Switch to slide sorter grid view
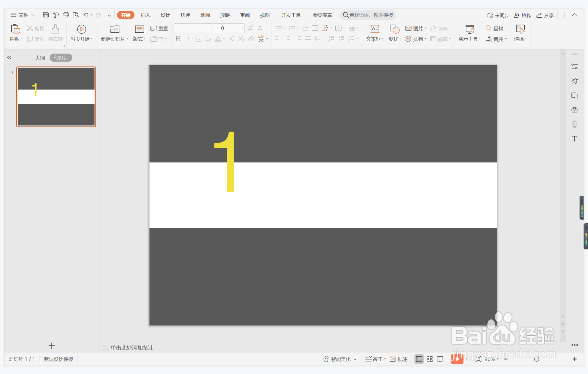 click(429, 359)
